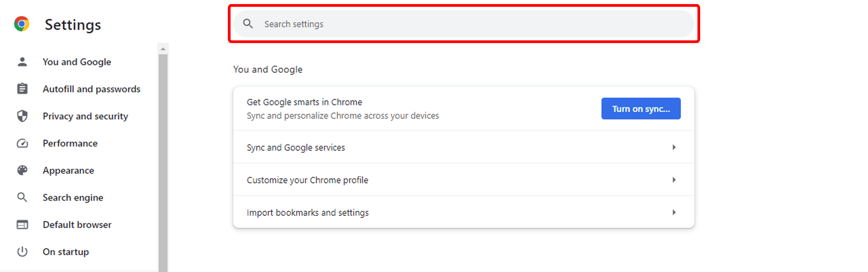Go to the Appearance settings section
This screenshot has height=272, width=868.
point(68,170)
